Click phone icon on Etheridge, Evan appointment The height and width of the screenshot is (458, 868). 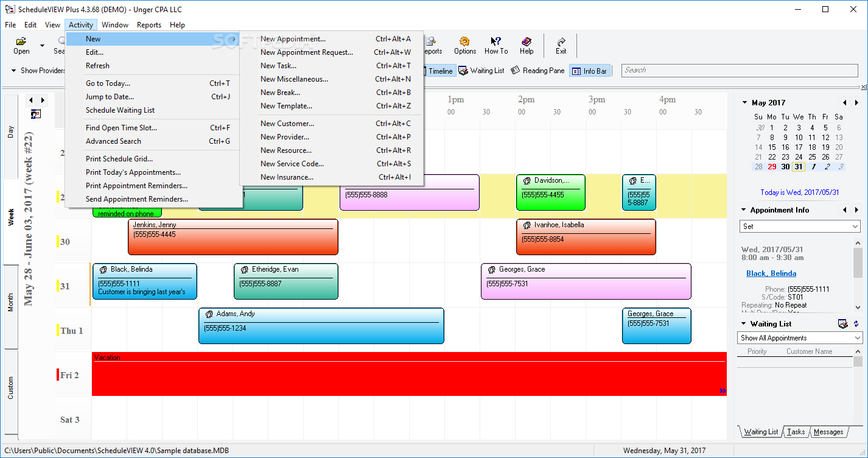point(244,270)
